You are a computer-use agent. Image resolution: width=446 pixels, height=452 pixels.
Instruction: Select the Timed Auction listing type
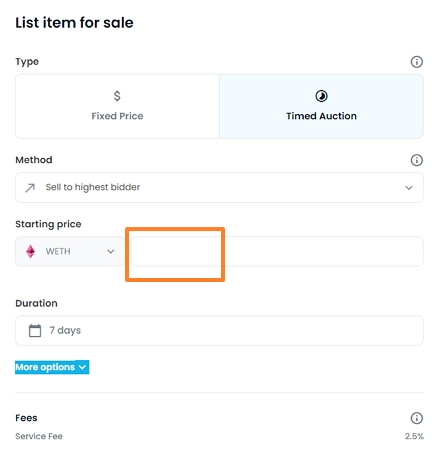tap(321, 106)
